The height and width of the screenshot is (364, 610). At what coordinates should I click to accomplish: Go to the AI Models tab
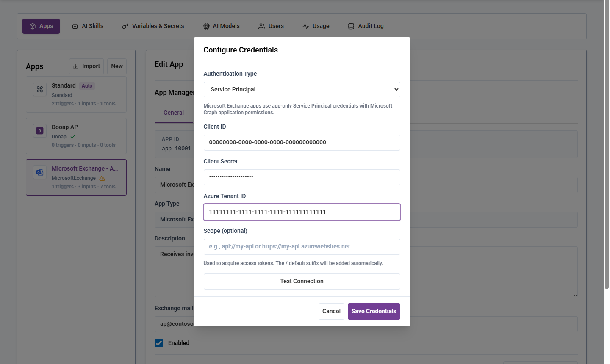point(221,26)
